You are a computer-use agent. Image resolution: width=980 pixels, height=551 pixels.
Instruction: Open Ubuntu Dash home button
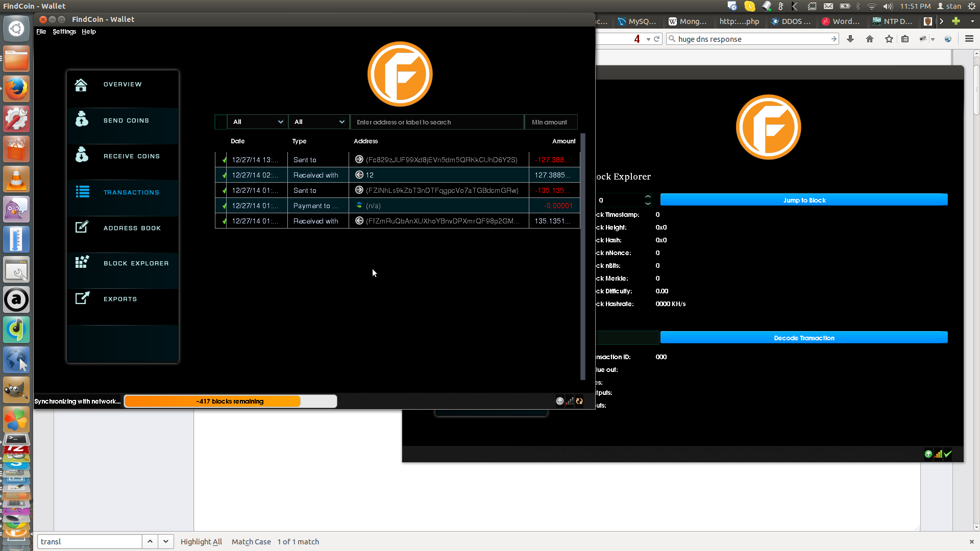(x=16, y=29)
